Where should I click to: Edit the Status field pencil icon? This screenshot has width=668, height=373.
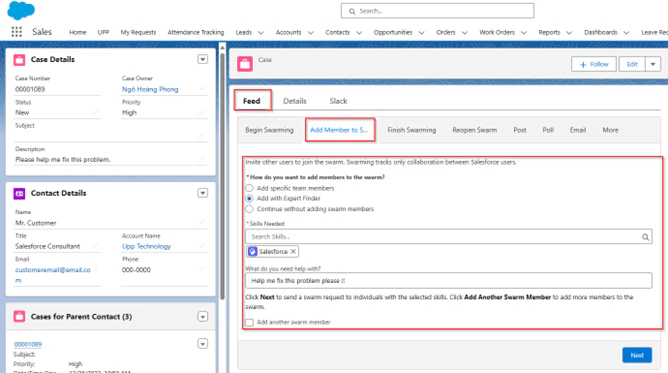point(95,112)
